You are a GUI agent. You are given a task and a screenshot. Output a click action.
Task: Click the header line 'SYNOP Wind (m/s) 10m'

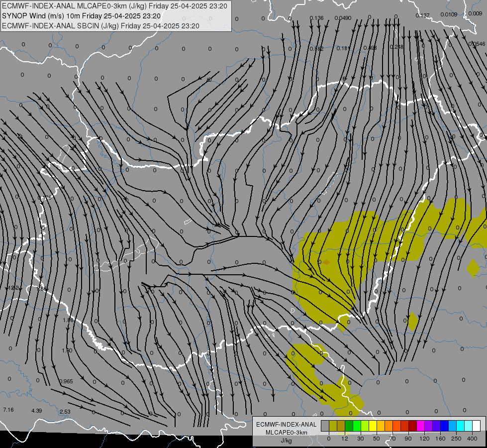[41, 16]
